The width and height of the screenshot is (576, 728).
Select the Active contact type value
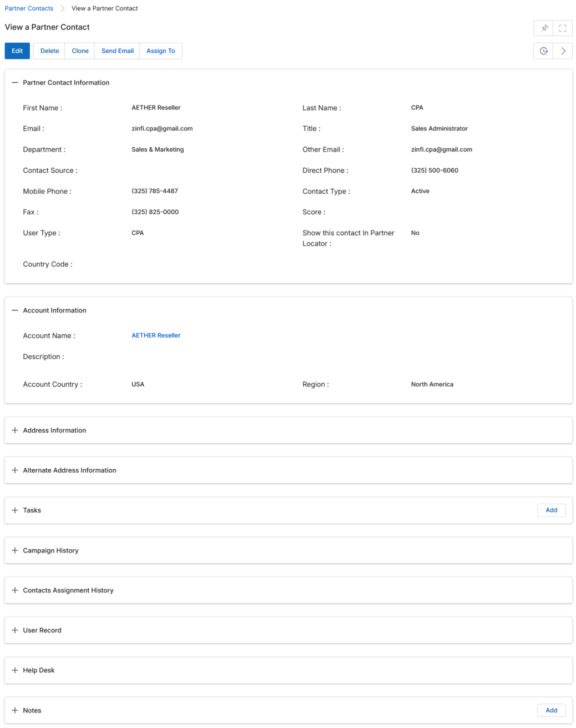tap(420, 191)
